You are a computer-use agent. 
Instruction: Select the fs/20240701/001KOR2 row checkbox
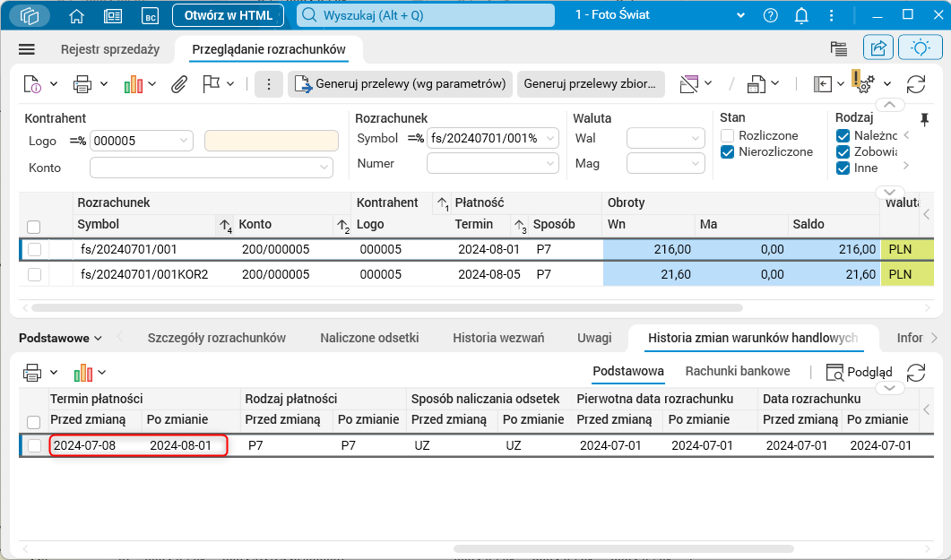pyautogui.click(x=34, y=275)
